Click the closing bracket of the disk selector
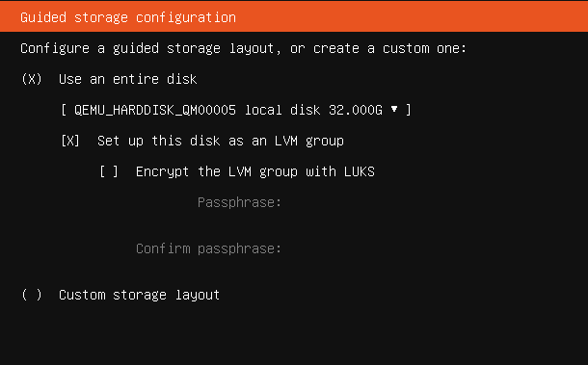The image size is (588, 365). [x=409, y=110]
